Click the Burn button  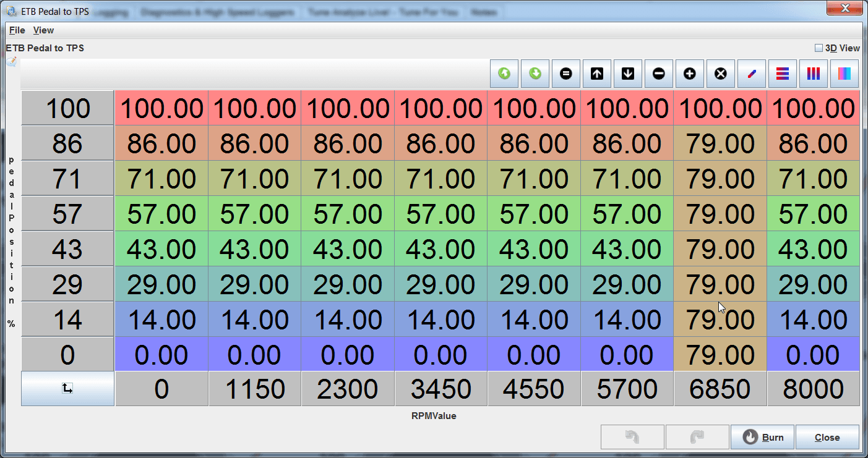coord(762,437)
